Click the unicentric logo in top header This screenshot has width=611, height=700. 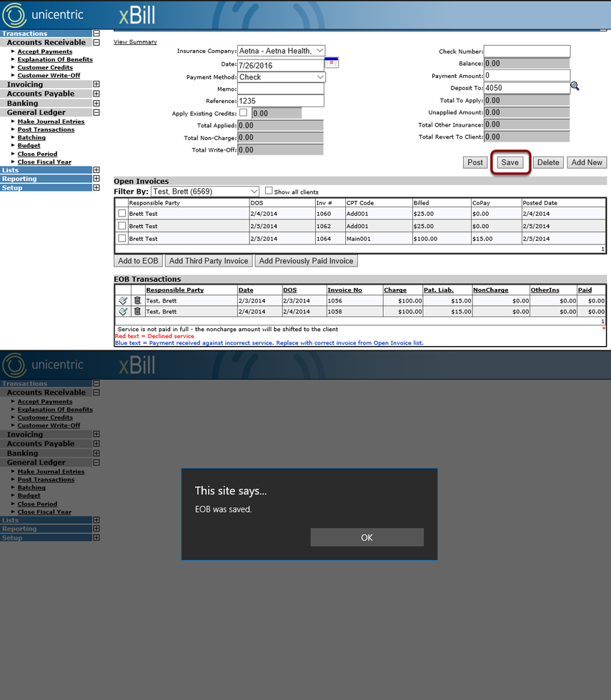pyautogui.click(x=43, y=15)
